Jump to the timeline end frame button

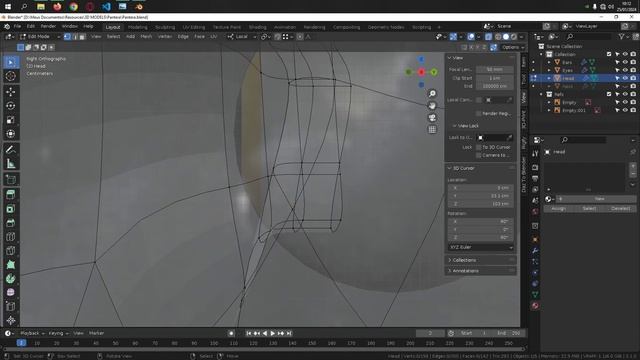pyautogui.click(x=289, y=333)
